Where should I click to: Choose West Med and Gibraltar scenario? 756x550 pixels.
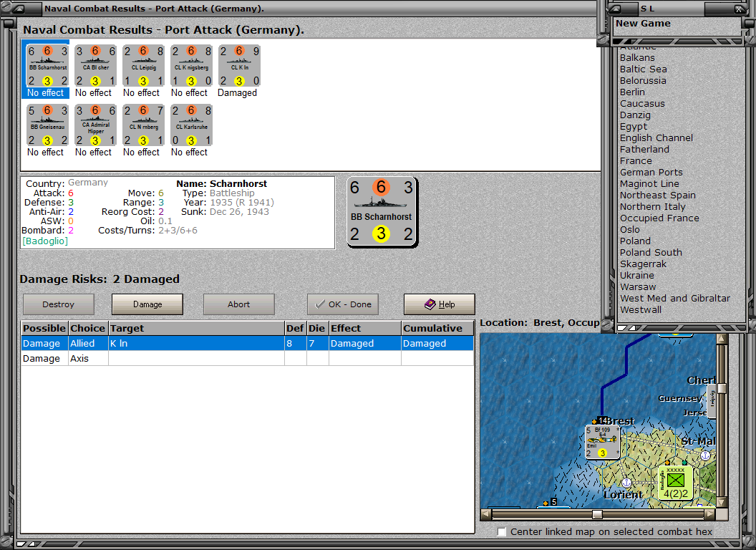pos(675,298)
